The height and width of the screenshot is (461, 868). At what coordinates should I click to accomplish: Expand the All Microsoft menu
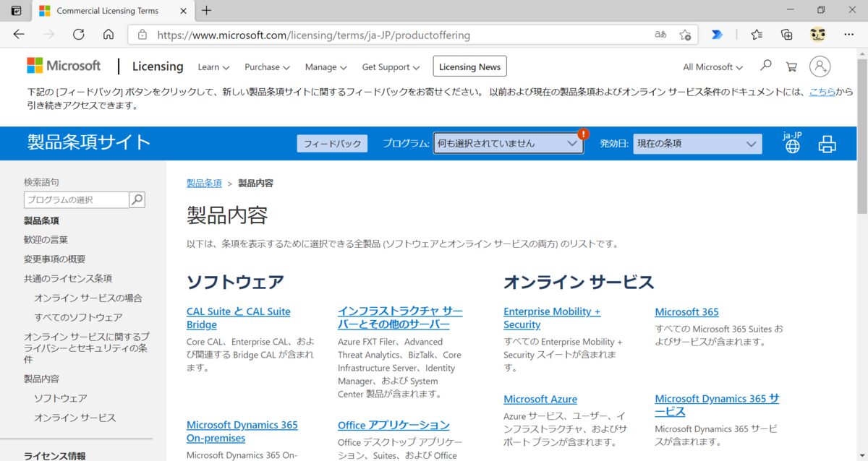pyautogui.click(x=713, y=67)
